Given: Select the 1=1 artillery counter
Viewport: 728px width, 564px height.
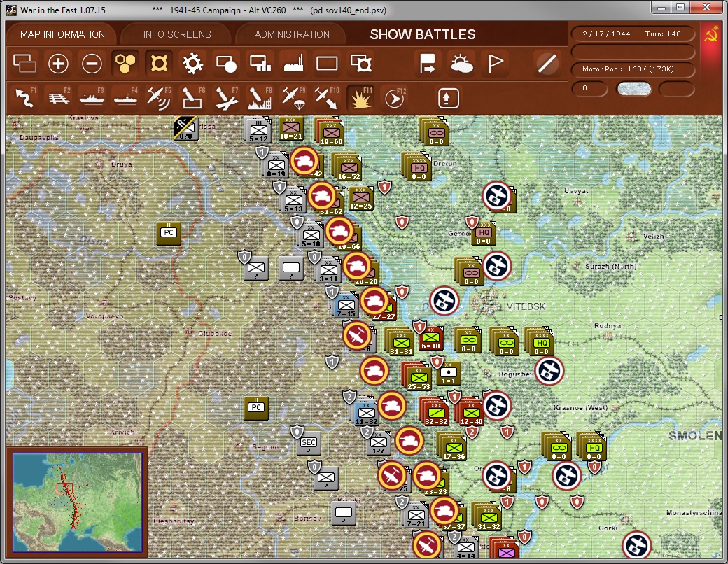Looking at the screenshot, I should [x=449, y=373].
